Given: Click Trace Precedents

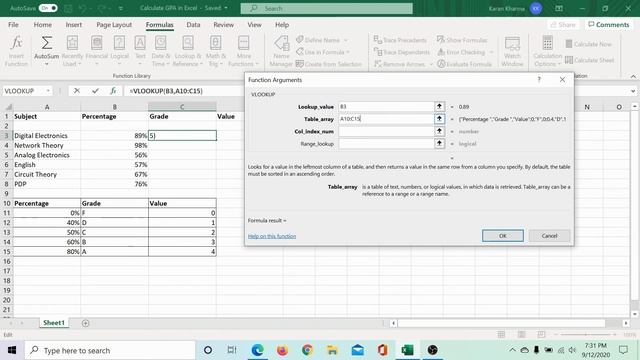Looking at the screenshot, I should [400, 40].
